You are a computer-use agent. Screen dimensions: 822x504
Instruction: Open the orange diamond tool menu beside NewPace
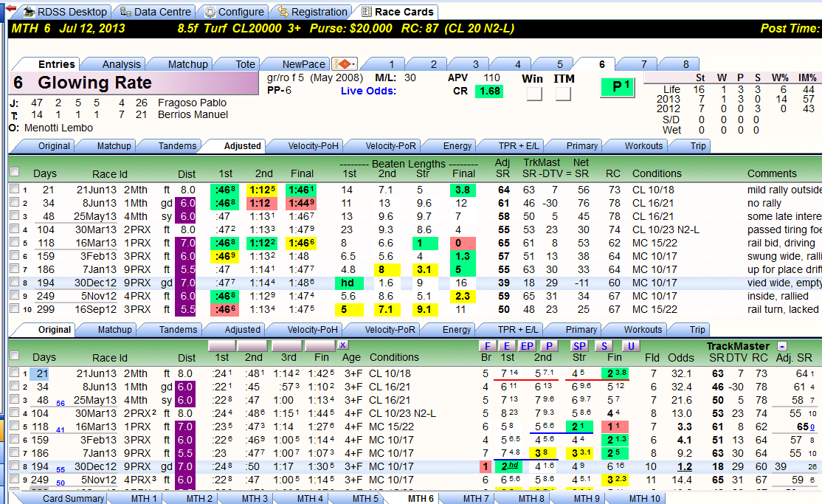point(345,64)
